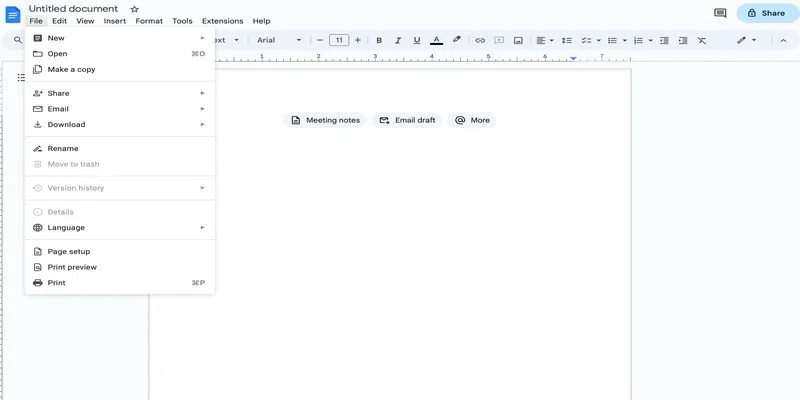Viewport: 800px width, 400px height.
Task: Choose Open from the File menu
Action: coord(119,54)
